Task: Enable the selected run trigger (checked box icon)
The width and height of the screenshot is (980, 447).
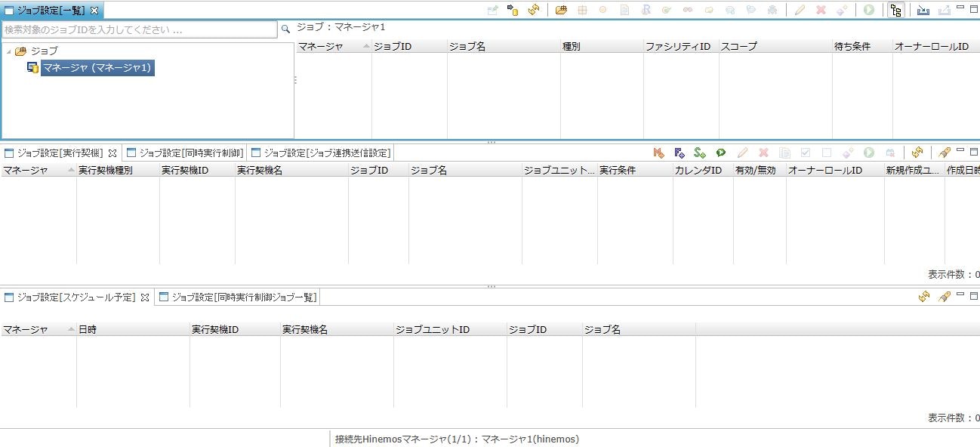Action: 806,152
